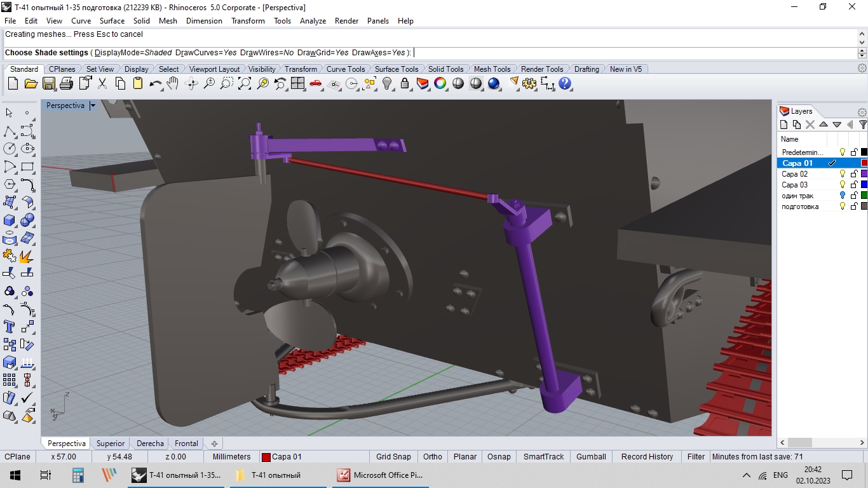The image size is (868, 488).
Task: Switch to the Frontal viewport tab
Action: click(x=186, y=444)
